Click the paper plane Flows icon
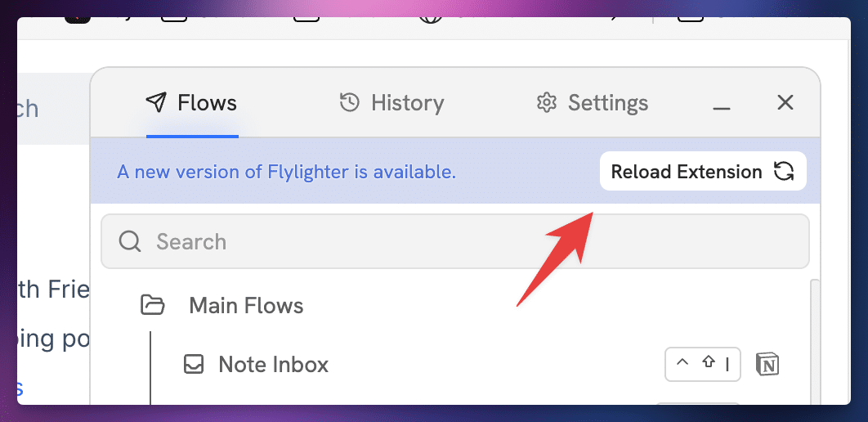868x422 pixels. [x=156, y=102]
